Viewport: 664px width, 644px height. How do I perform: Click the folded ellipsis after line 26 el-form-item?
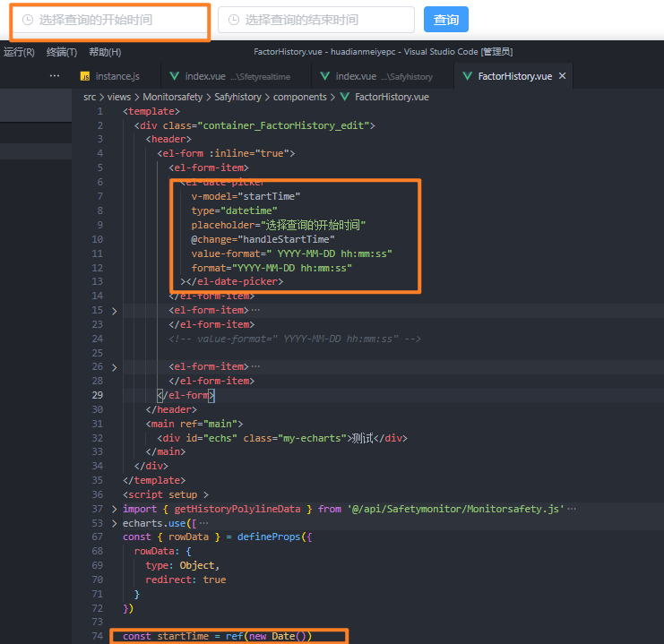(255, 366)
